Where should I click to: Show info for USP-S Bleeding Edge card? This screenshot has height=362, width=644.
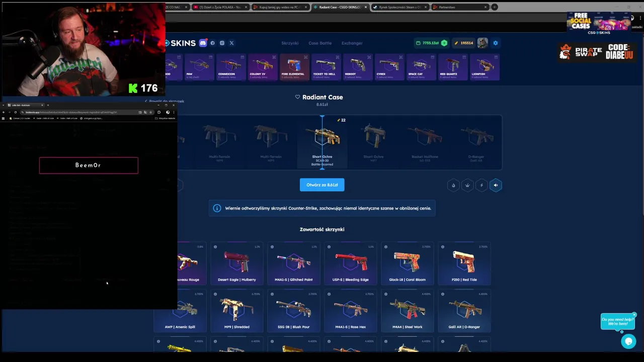329,247
